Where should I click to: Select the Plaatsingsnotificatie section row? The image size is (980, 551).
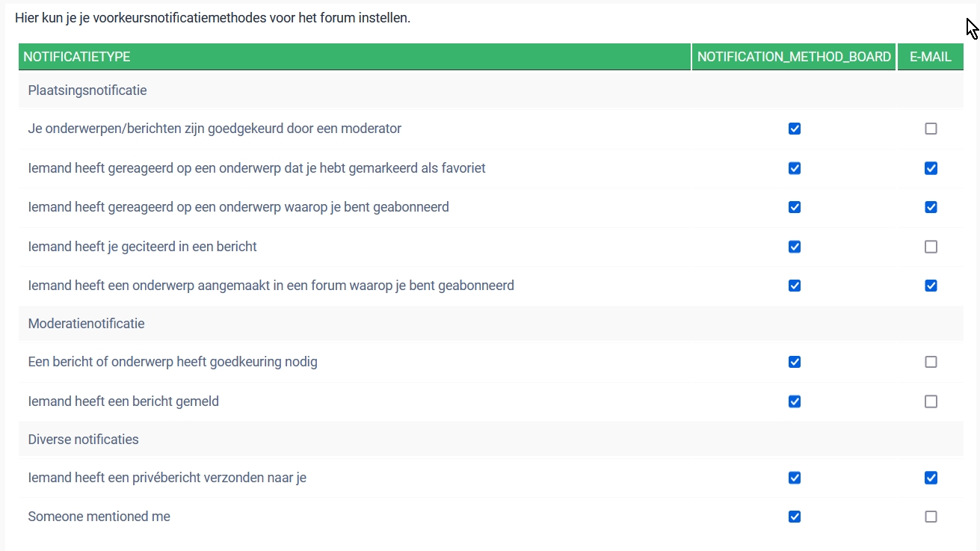pyautogui.click(x=87, y=90)
